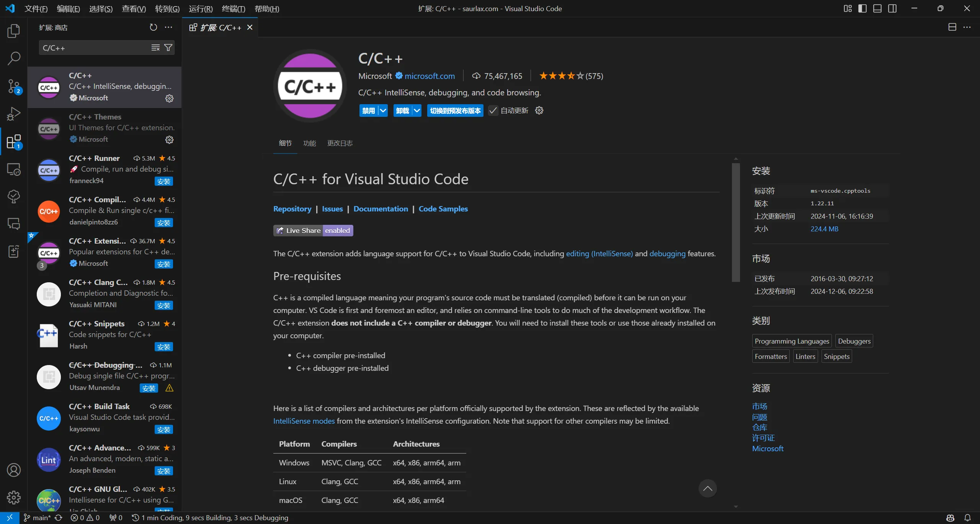
Task: Toggle primary side bar layout button
Action: (x=862, y=8)
